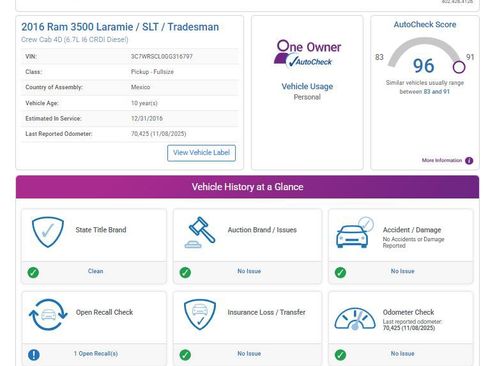The height and width of the screenshot is (366, 488).
Task: Click the AutoCheck Score heading
Action: (x=425, y=25)
